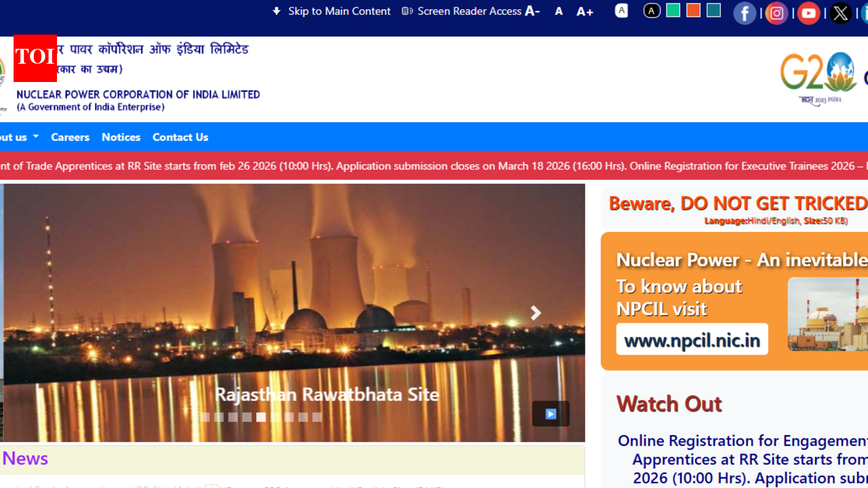Open the Careers menu item
This screenshot has width=868, height=488.
pyautogui.click(x=70, y=137)
